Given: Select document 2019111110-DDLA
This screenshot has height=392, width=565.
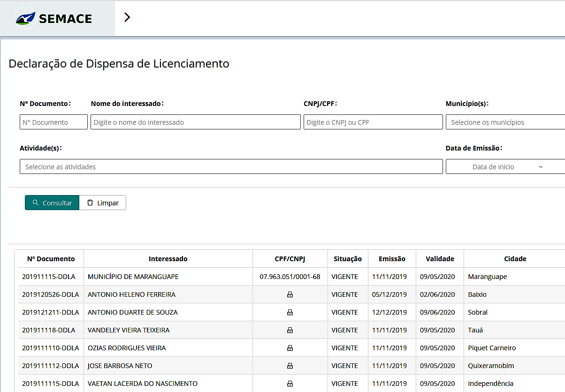Looking at the screenshot, I should [x=51, y=348].
